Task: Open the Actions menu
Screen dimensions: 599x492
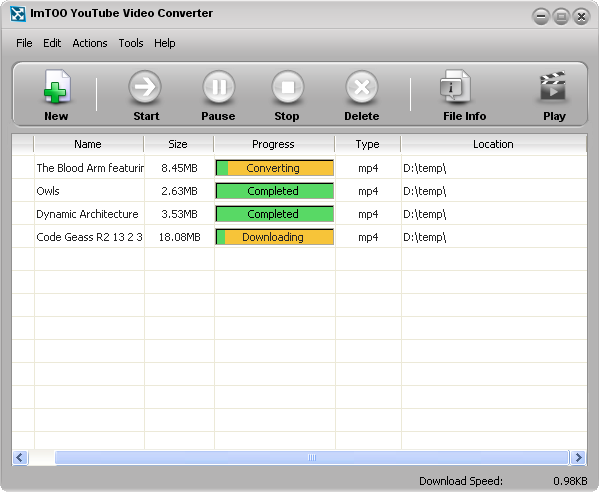Action: pos(90,43)
